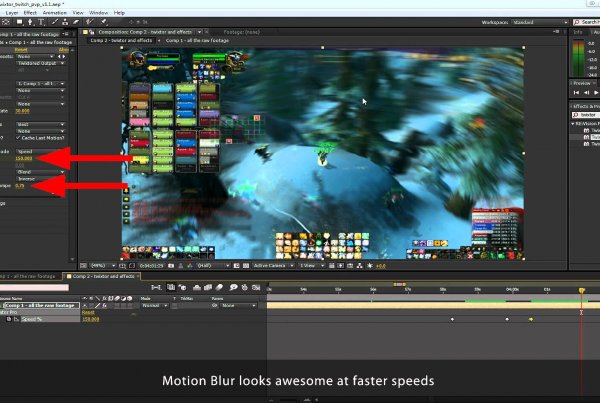Screen dimensions: 600x403
Task: Toggle quality switch on Comp 1 layer
Action: click(98, 306)
